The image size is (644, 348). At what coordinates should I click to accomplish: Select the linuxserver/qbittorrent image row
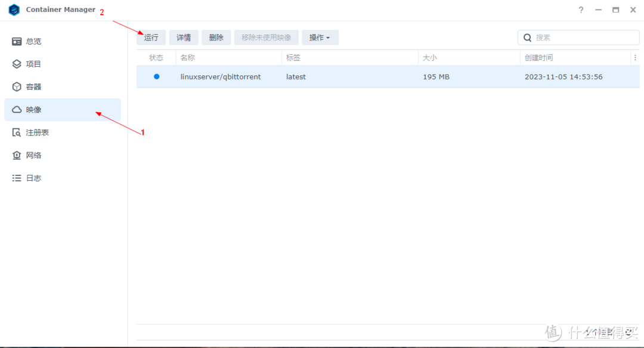click(x=221, y=76)
